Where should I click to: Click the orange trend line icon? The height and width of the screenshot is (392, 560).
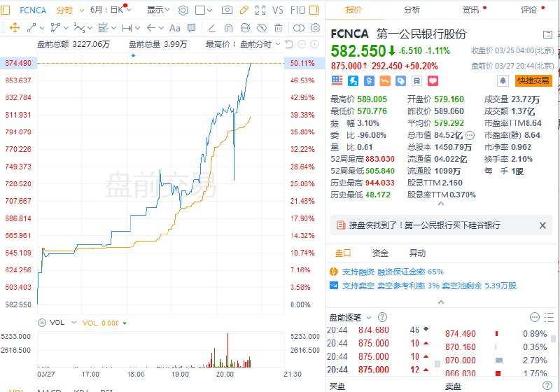pos(385,81)
